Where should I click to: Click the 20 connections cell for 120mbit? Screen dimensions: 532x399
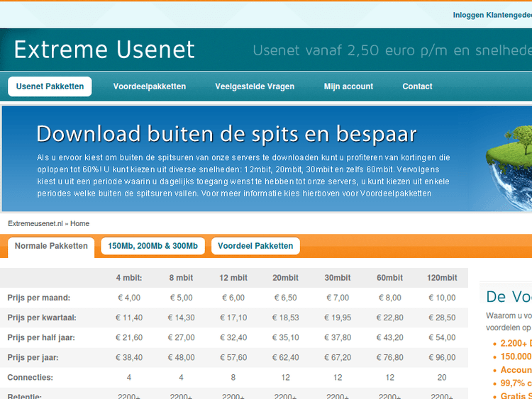tap(442, 378)
